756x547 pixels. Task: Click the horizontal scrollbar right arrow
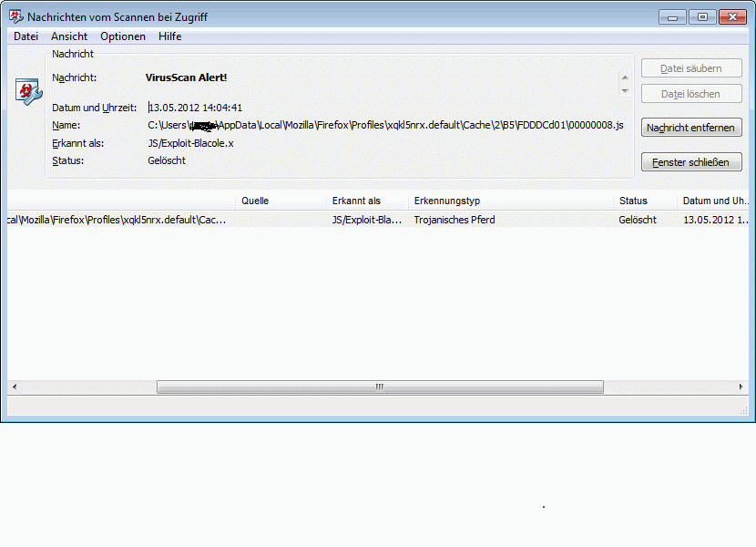click(741, 387)
